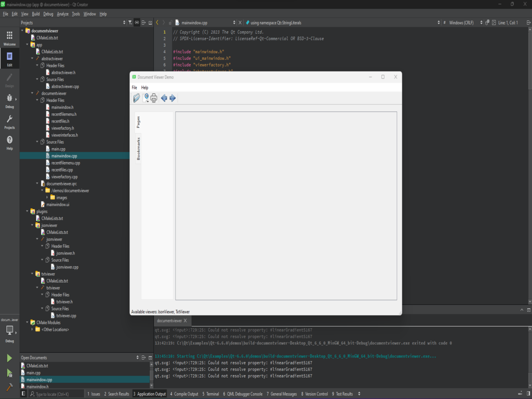Open more output panes arrow selector

(x=359, y=394)
